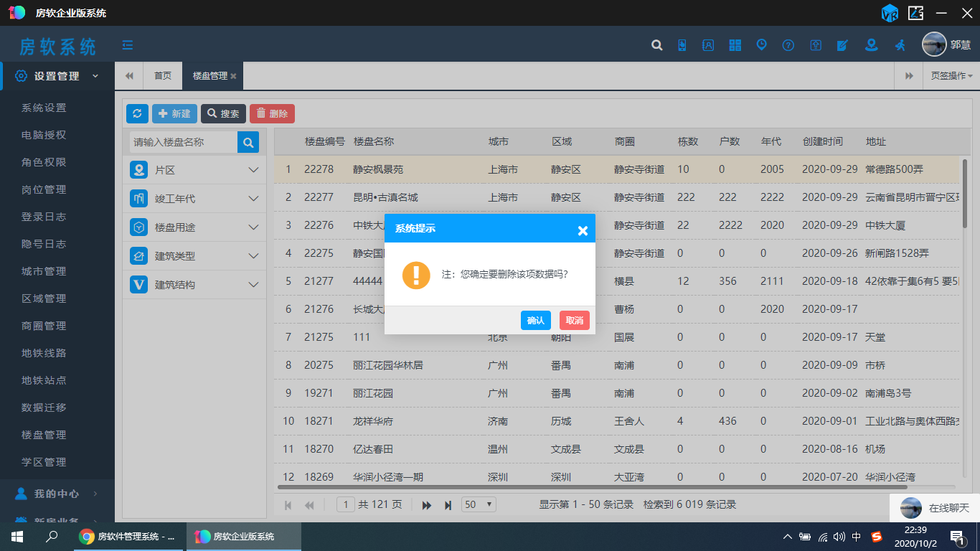This screenshot has width=980, height=551.
Task: Focus the 请输入楼盘名称 input field
Action: [184, 142]
